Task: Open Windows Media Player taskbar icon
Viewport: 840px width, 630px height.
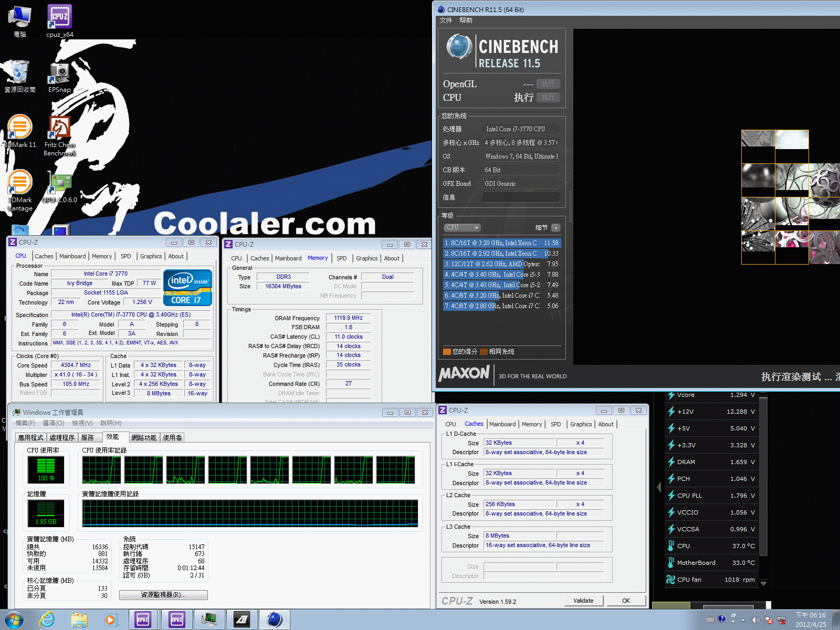Action: [x=110, y=620]
